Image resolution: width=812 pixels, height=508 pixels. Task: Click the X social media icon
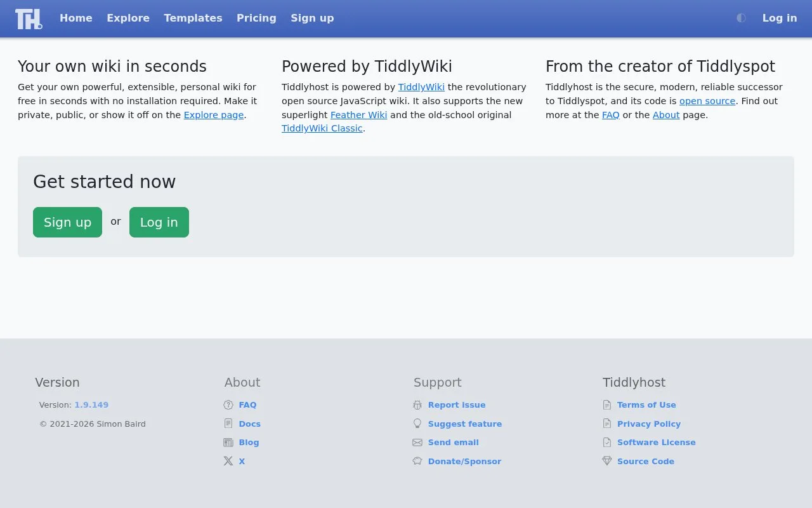[x=228, y=461]
